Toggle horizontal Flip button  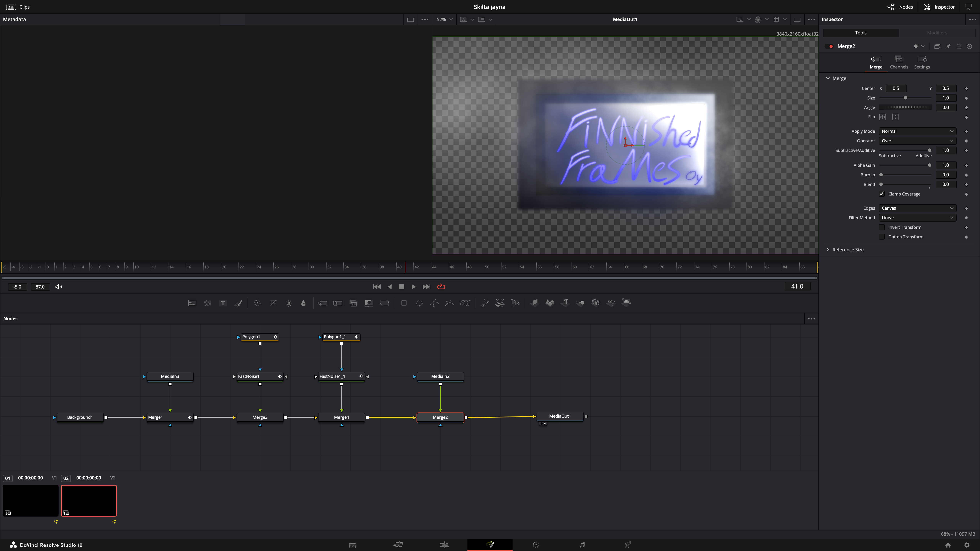tap(883, 117)
